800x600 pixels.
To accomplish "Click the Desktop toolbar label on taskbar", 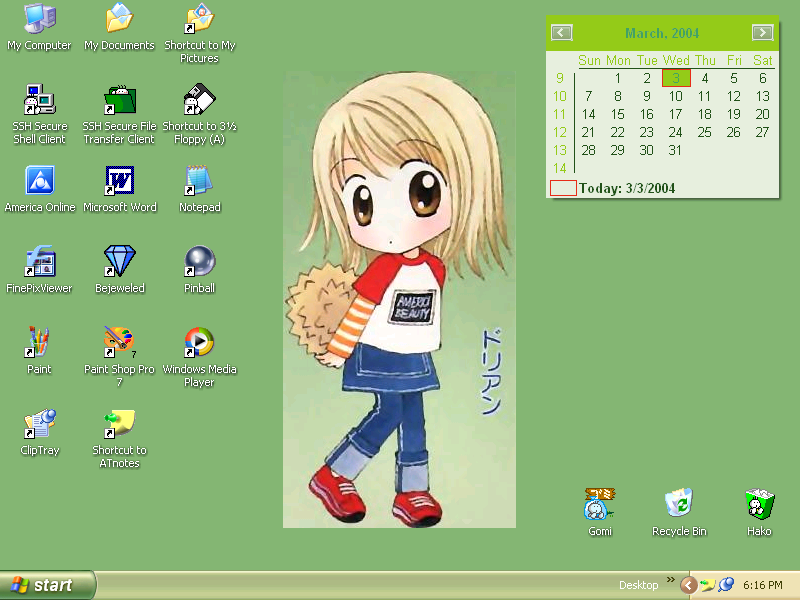I will pos(638,585).
